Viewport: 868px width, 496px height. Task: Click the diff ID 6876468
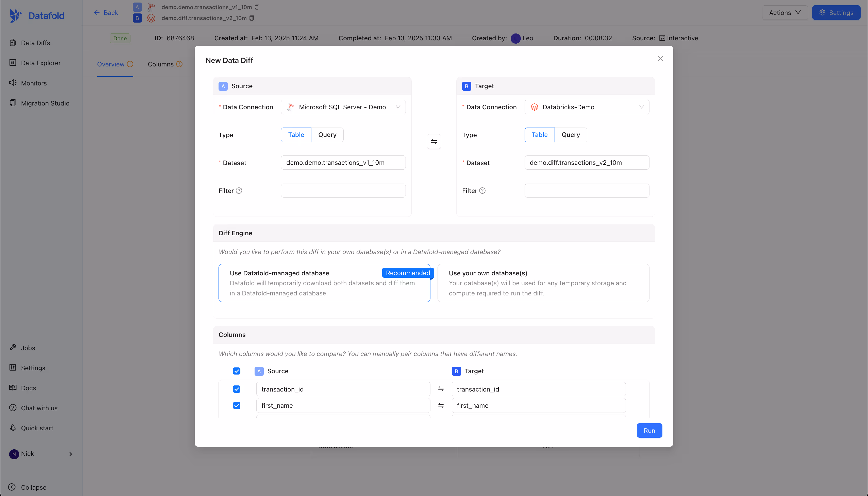pos(180,38)
